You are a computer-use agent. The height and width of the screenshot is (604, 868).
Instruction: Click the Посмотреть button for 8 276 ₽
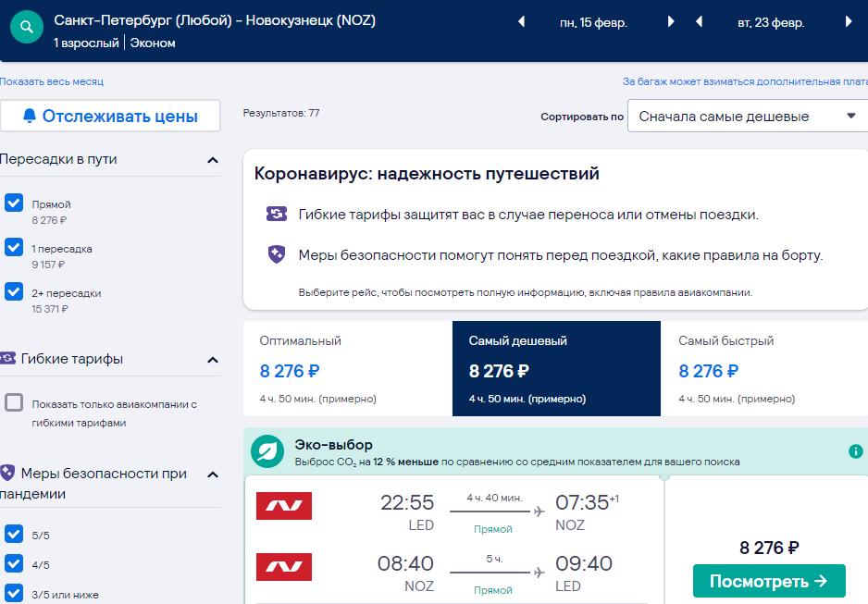(769, 581)
